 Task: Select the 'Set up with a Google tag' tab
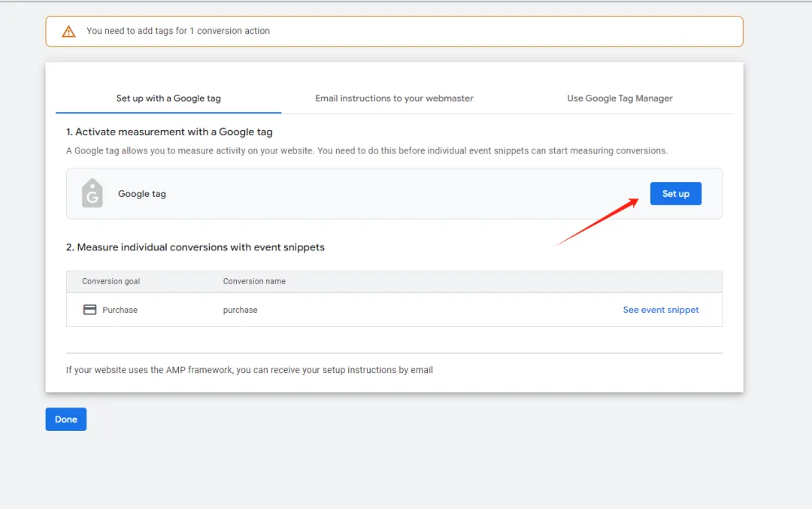[x=168, y=98]
